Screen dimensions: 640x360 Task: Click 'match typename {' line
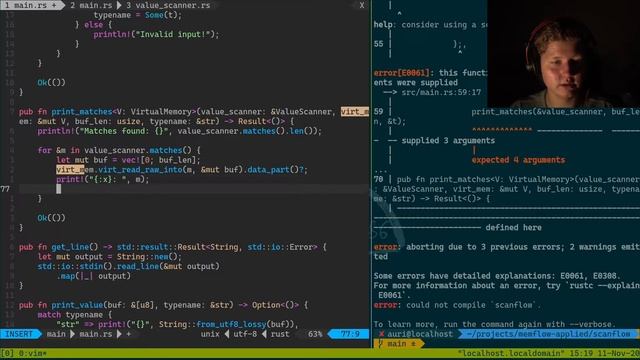pyautogui.click(x=74, y=315)
